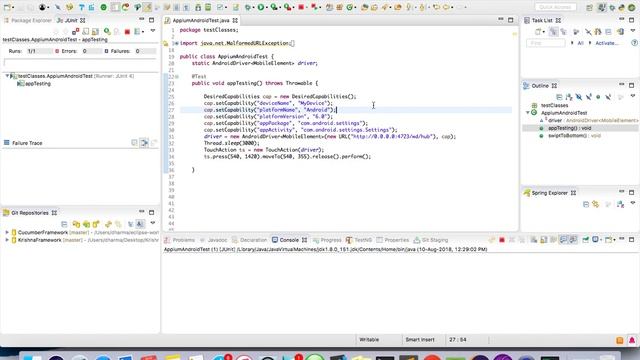Click the Coverage launch icon in main toolbar
Image resolution: width=640 pixels, height=360 pixels.
[275, 7]
